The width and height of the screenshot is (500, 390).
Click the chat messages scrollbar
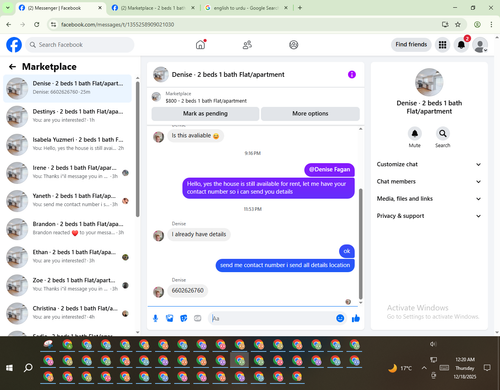pos(360,244)
